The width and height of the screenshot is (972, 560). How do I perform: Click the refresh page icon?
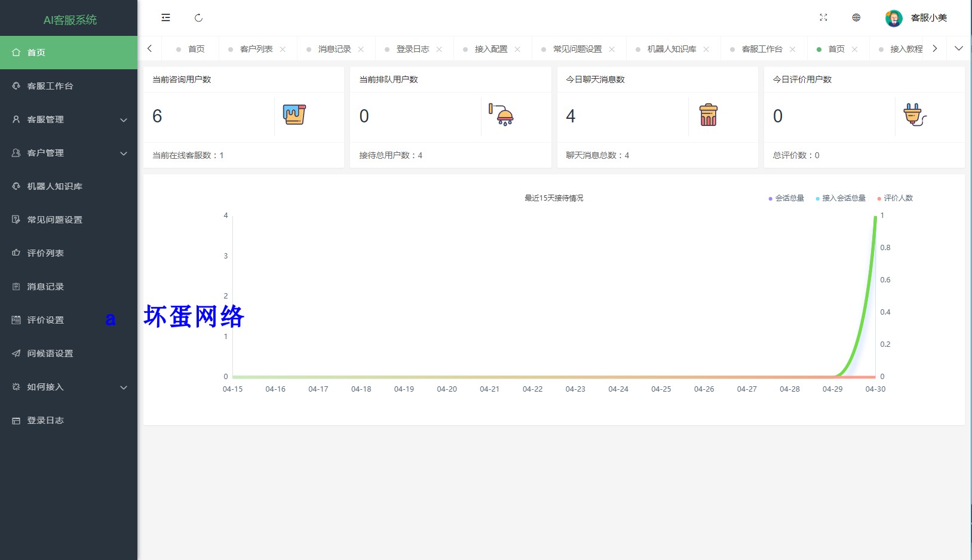coord(199,18)
